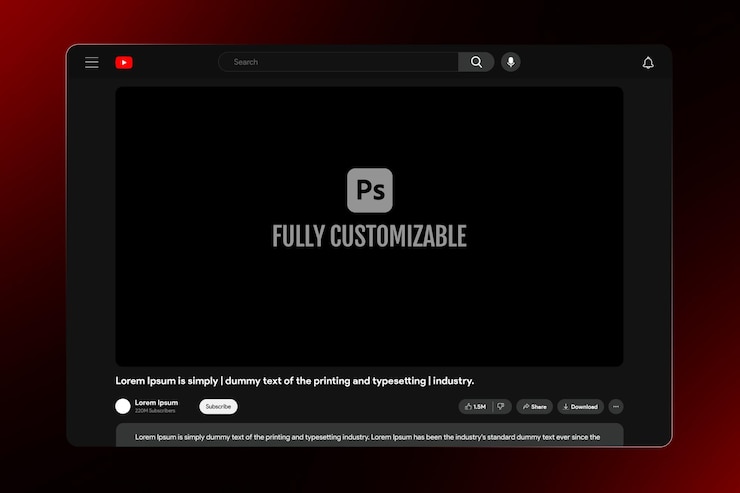Click the FULLY CUSTOMIZABLE text in video
This screenshot has width=740, height=493.
tap(369, 236)
